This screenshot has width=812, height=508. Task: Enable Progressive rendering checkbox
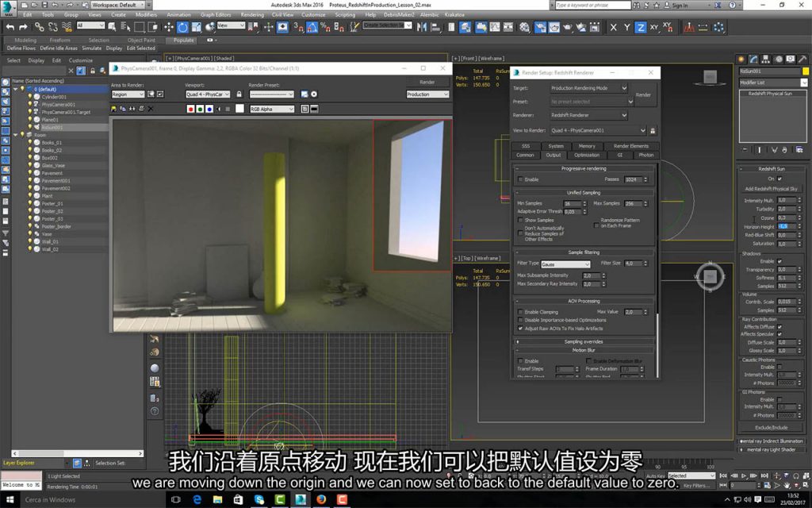[x=520, y=179]
